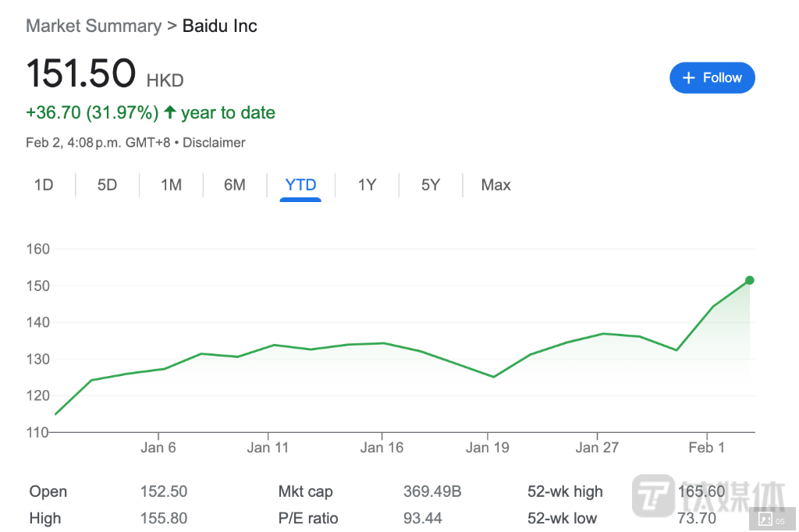Choose the 1M chart range
The height and width of the screenshot is (532, 799).
171,185
